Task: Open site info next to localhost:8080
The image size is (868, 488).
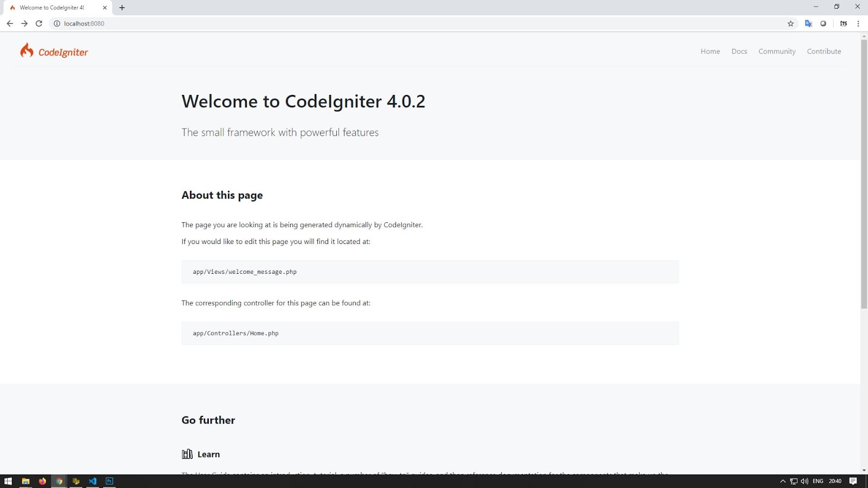Action: point(56,23)
